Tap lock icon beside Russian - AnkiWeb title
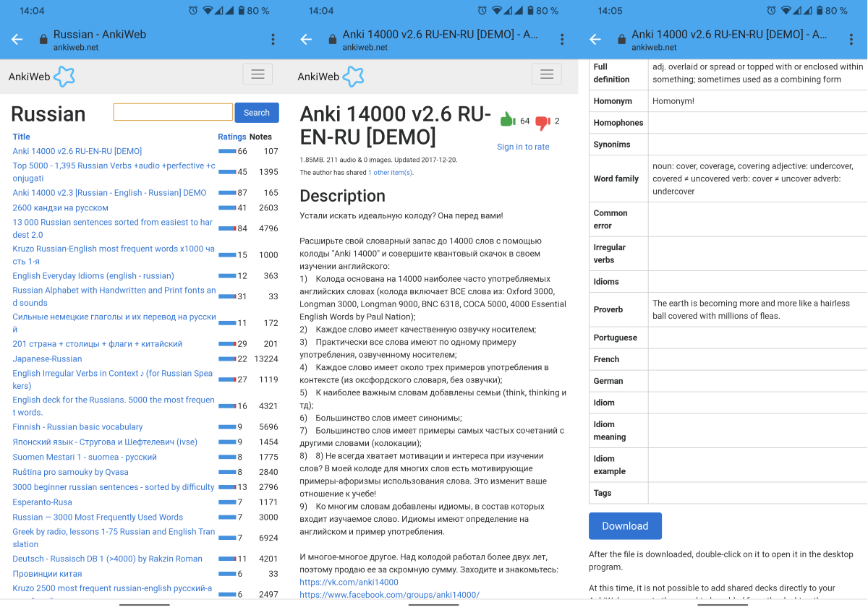Viewport: 868px width, 610px height. (x=44, y=40)
